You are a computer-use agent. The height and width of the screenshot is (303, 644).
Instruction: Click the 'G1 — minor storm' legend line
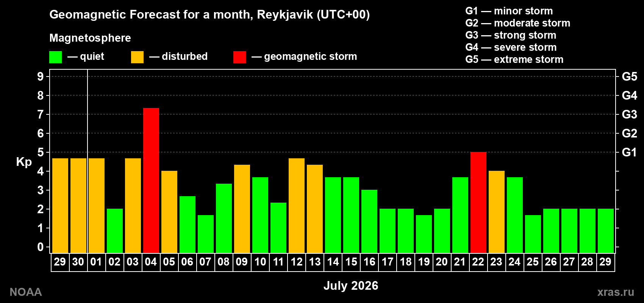coord(509,11)
